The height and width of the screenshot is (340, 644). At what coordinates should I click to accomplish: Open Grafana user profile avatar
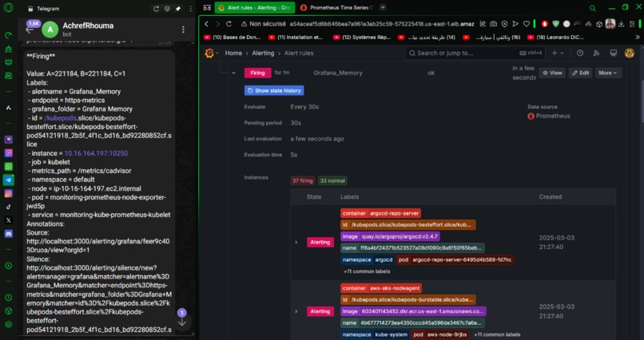pyautogui.click(x=629, y=53)
